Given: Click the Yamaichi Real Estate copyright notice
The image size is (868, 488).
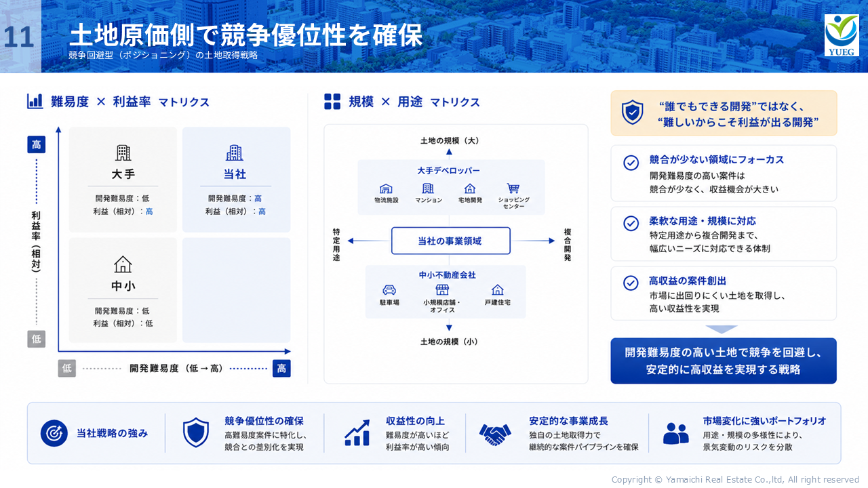Looking at the screenshot, I should 735,479.
